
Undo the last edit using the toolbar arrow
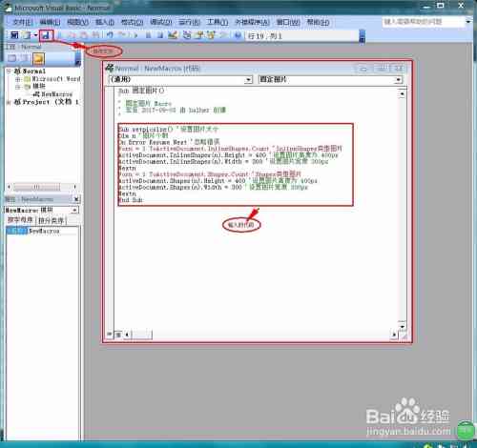pyautogui.click(x=110, y=35)
